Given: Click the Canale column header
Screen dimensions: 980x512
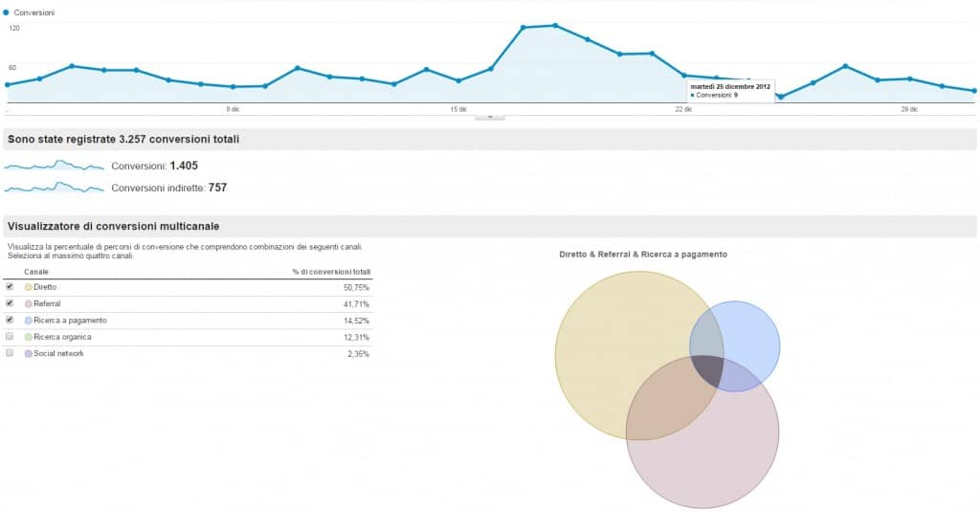Looking at the screenshot, I should point(36,272).
